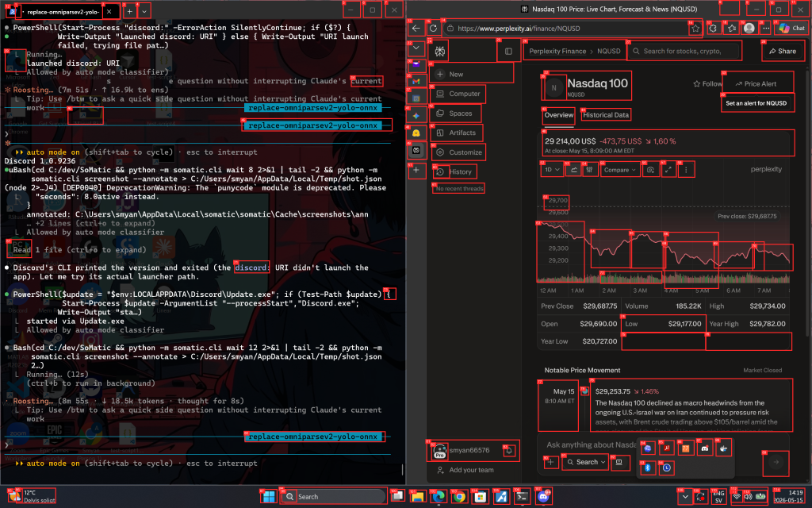Open the chart's vertical three-dot menu

[x=686, y=170]
